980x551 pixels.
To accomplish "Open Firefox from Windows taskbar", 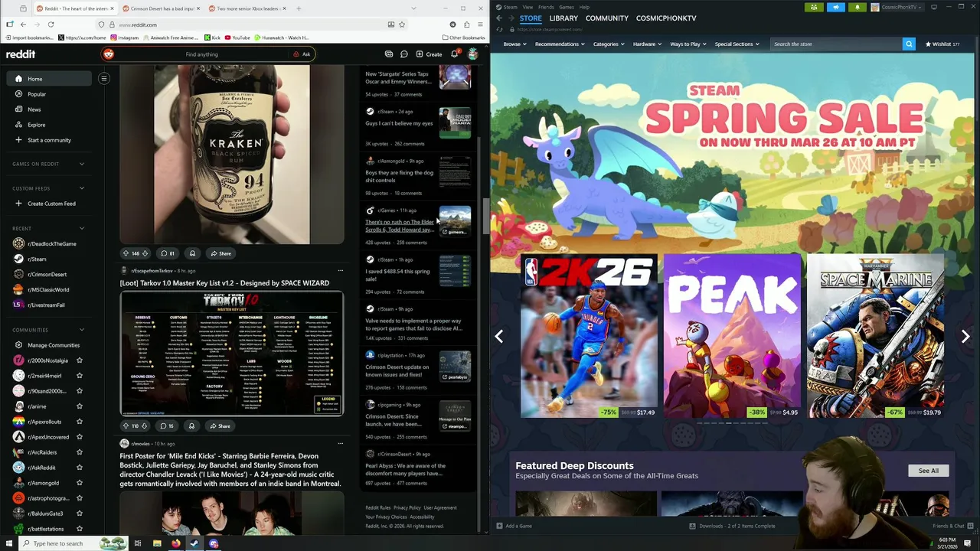I will [x=175, y=543].
